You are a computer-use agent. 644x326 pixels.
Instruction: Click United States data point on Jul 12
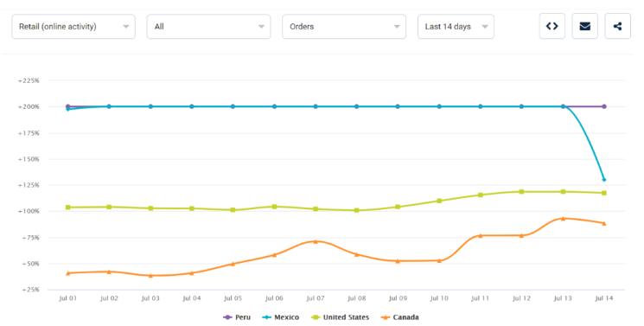pos(521,192)
